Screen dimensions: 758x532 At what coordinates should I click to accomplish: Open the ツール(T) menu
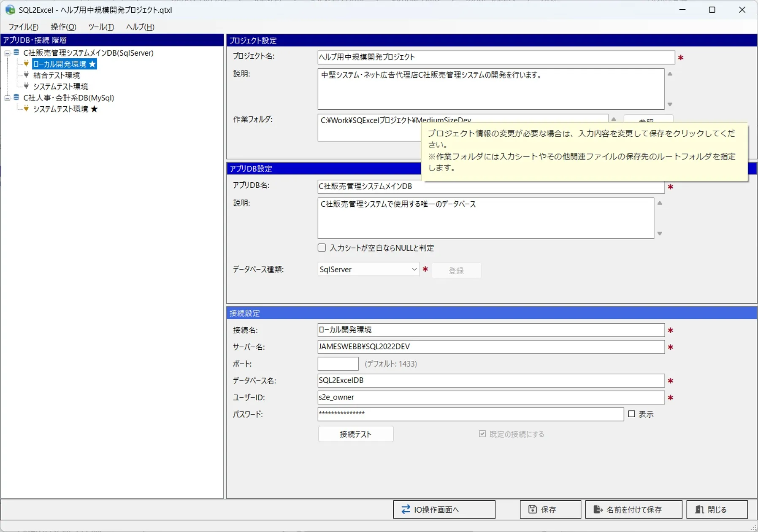(101, 27)
